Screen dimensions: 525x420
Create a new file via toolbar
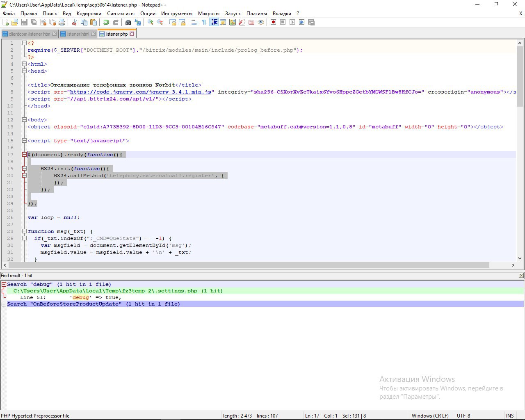tap(6, 22)
